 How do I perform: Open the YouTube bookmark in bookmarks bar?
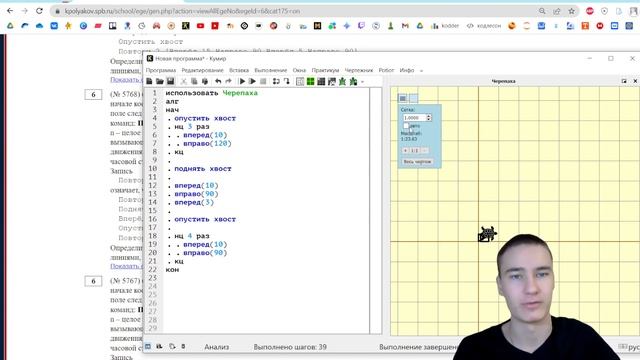coord(200,26)
